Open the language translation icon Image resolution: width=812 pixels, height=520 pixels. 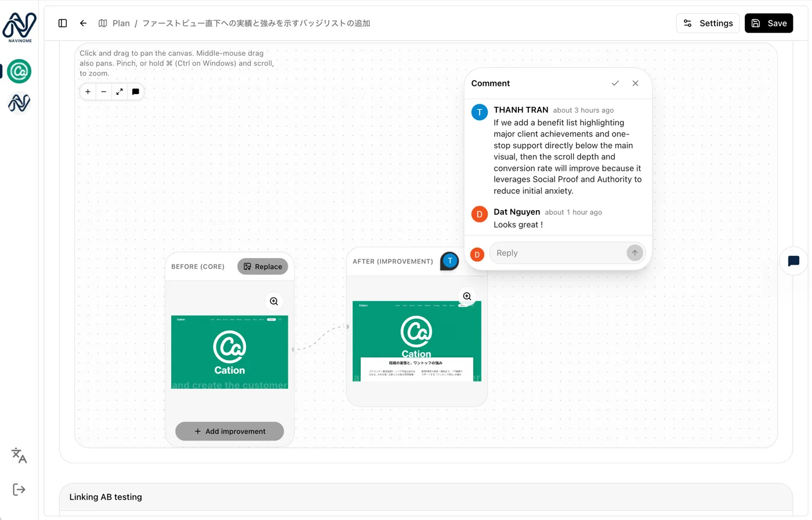pos(19,456)
